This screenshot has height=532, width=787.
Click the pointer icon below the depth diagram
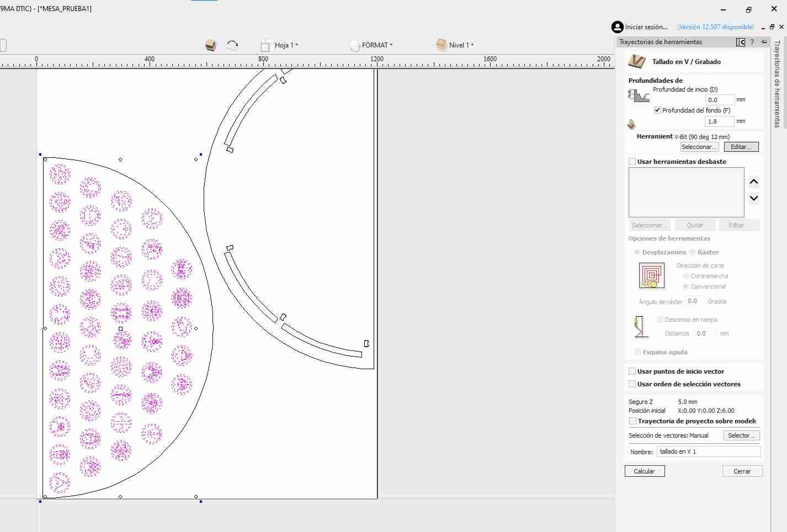point(631,124)
